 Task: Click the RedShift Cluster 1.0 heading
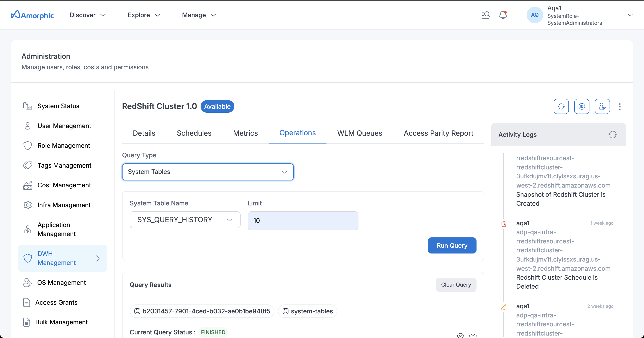[x=159, y=106]
